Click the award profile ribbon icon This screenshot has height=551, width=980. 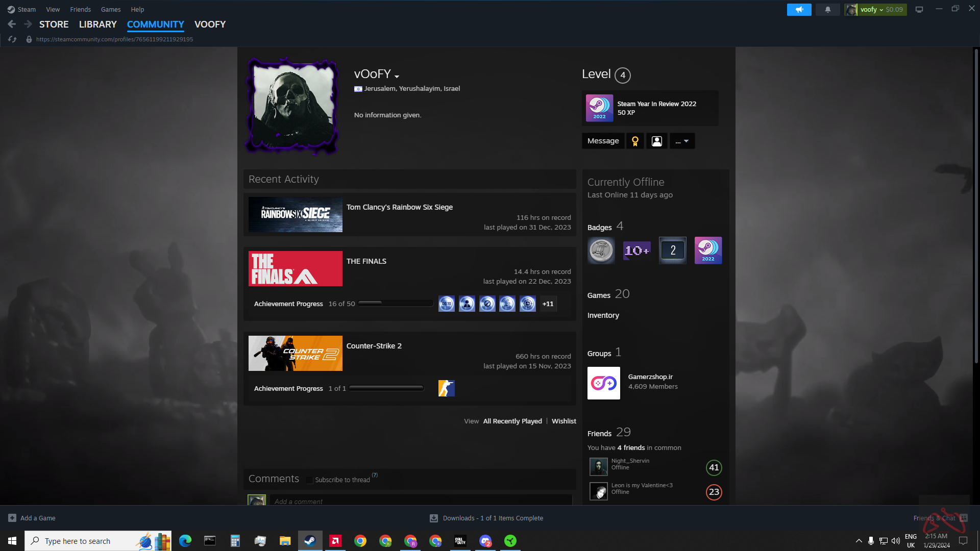(635, 141)
